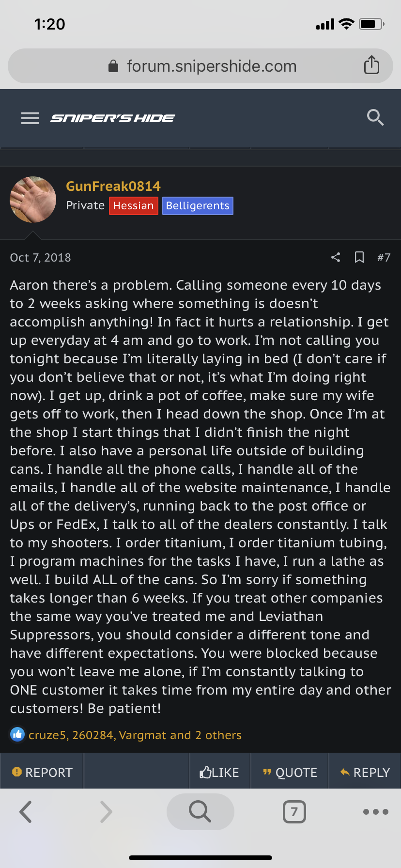Tap GunFreak0814's avatar picture
This screenshot has height=868, width=401.
pos(33,200)
